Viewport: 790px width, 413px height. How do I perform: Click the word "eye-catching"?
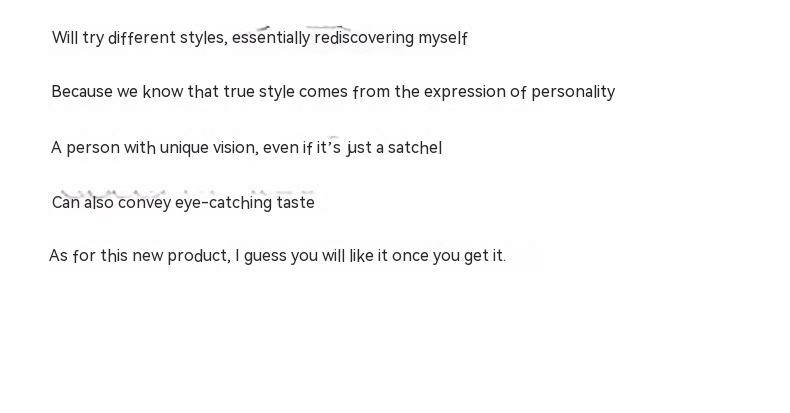tap(223, 203)
